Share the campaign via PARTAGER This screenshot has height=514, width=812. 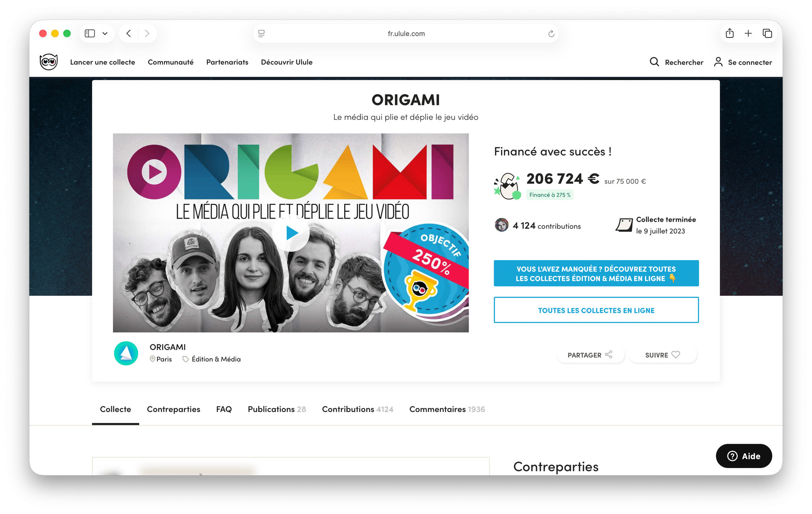[590, 355]
